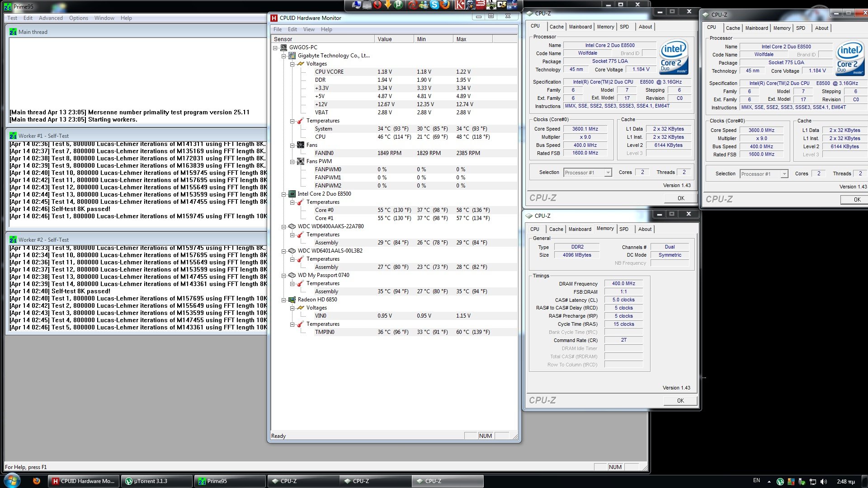This screenshot has width=868, height=488.
Task: Collapse the Gigabyte Technology node
Action: point(283,56)
